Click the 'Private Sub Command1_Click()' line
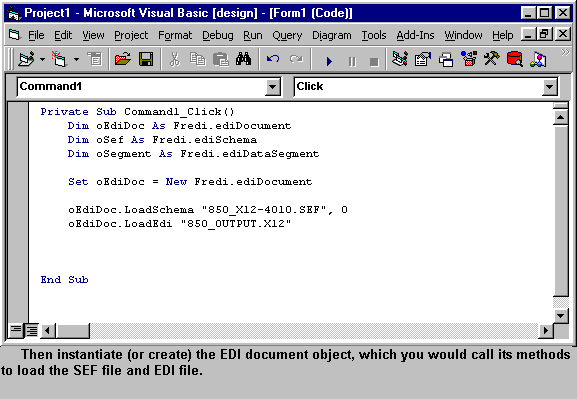This screenshot has width=577, height=399. pos(137,112)
